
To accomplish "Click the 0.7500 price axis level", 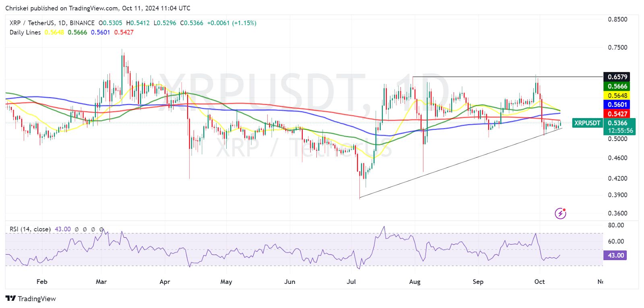I will coord(617,47).
